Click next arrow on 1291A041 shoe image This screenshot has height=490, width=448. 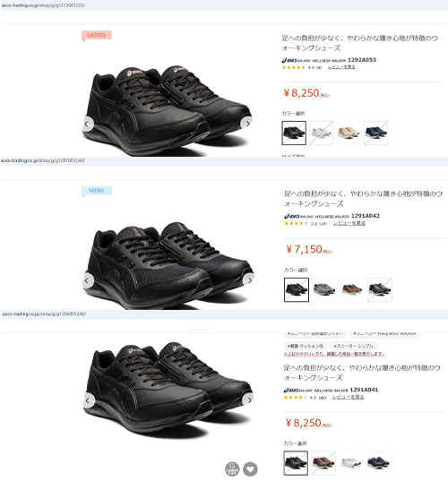(x=248, y=400)
